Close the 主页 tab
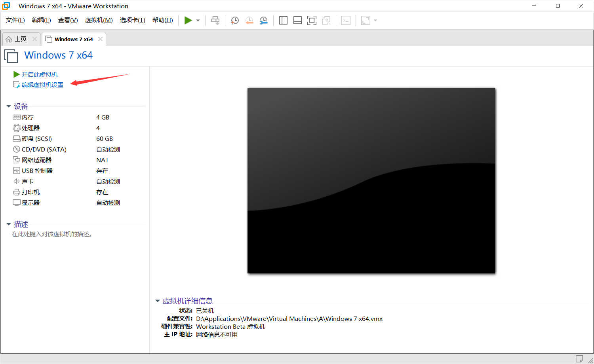The height and width of the screenshot is (364, 594). click(34, 39)
